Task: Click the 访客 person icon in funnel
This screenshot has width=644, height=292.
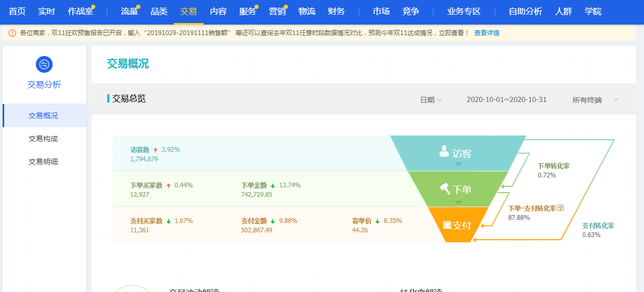Action: click(444, 152)
